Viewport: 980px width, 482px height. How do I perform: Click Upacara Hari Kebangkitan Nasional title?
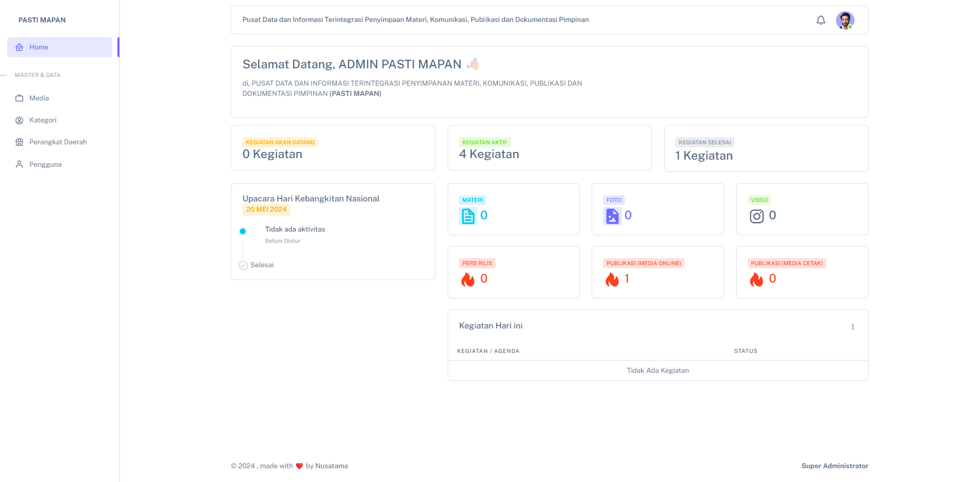click(x=311, y=199)
